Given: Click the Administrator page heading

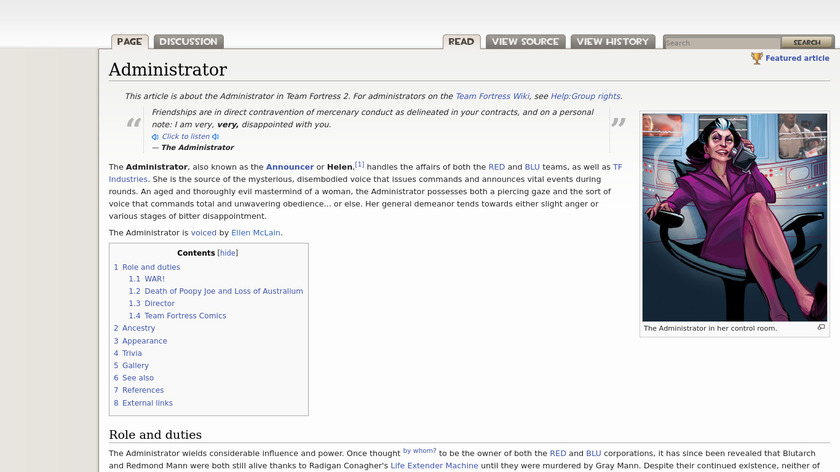Looking at the screenshot, I should (x=168, y=70).
